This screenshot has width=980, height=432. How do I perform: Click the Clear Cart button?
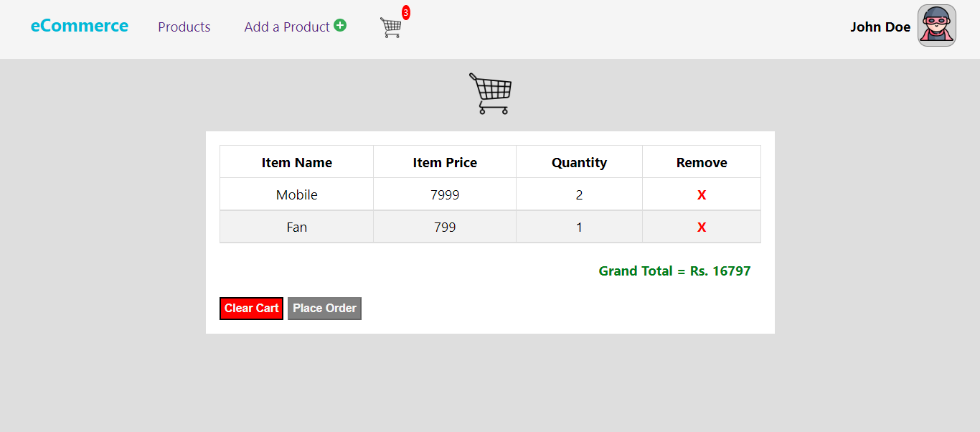pos(251,308)
